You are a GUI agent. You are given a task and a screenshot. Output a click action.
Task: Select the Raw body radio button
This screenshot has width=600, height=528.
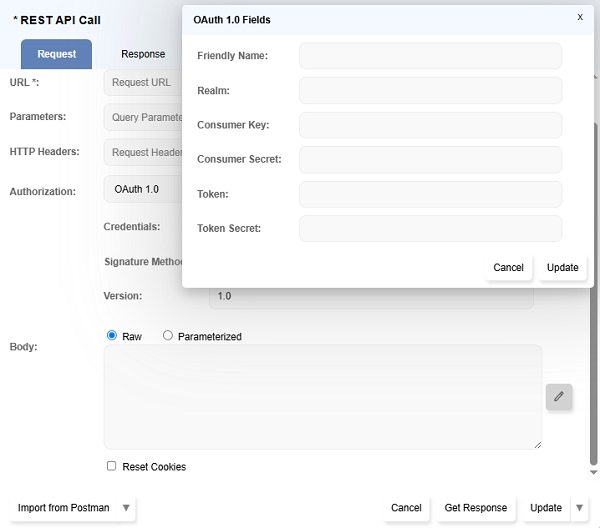[112, 336]
